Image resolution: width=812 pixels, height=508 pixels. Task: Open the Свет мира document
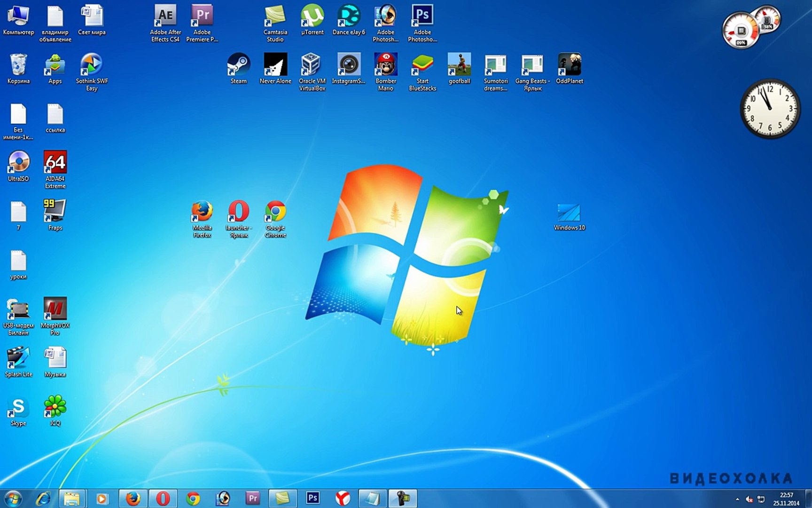[x=92, y=19]
